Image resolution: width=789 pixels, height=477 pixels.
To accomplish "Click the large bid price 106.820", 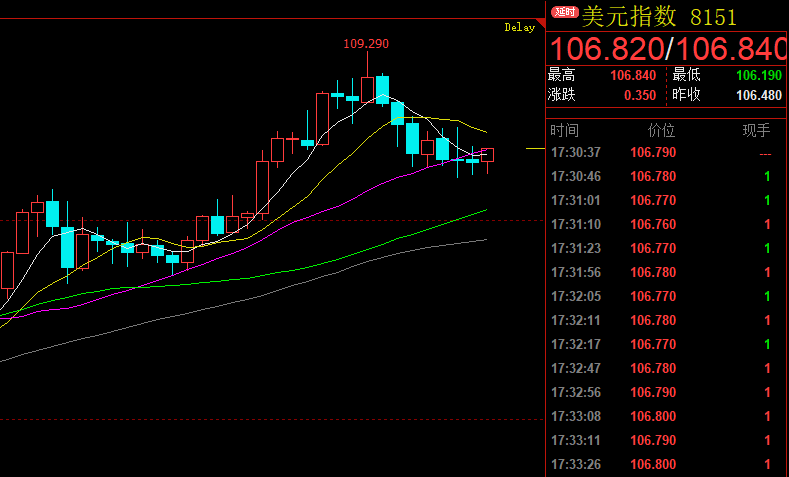I will (x=607, y=48).
